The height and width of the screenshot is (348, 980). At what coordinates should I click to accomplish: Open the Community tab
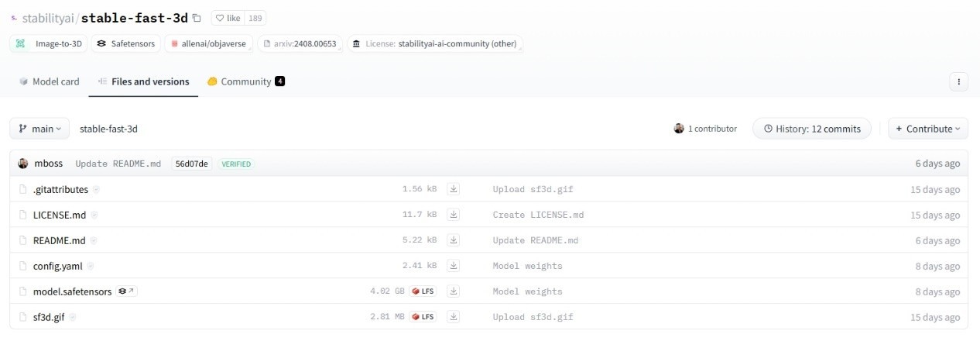tap(245, 81)
